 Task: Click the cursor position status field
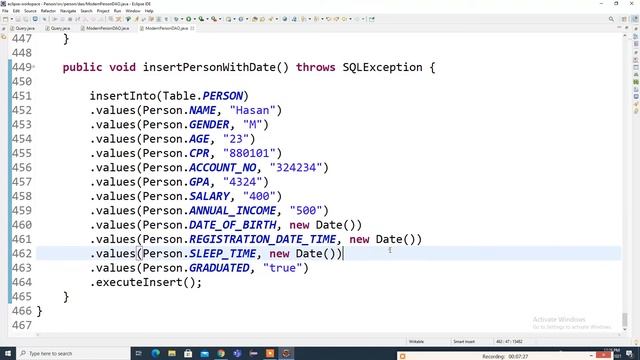point(509,342)
